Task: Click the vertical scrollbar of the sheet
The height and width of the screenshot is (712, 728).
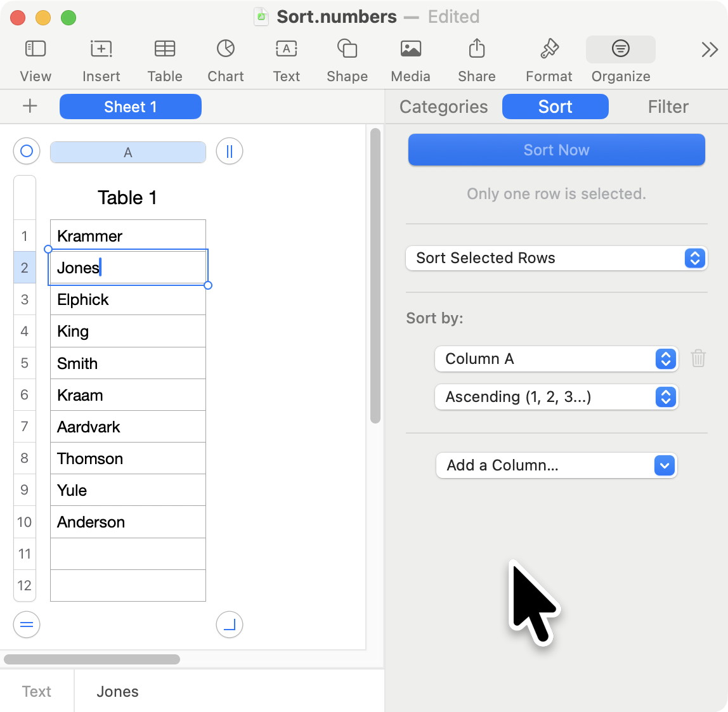Action: [375, 276]
